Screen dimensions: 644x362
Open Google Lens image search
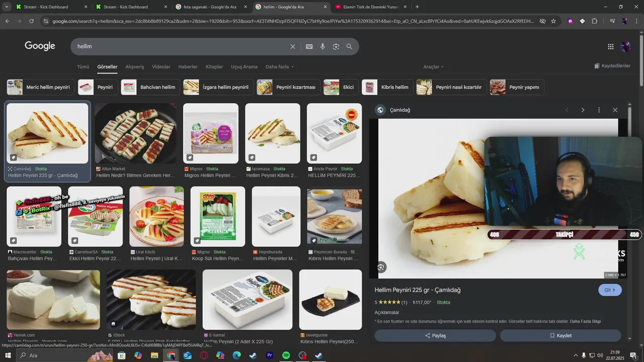(x=336, y=46)
